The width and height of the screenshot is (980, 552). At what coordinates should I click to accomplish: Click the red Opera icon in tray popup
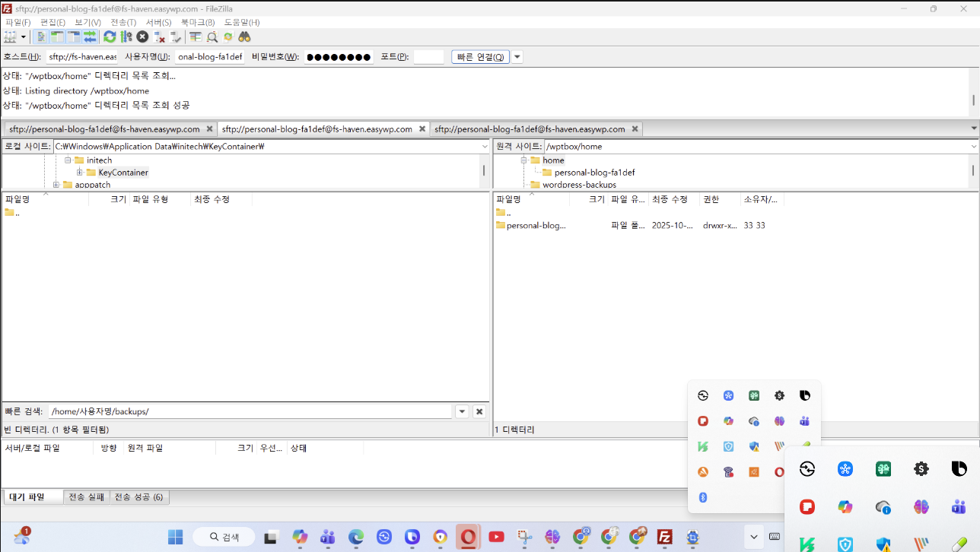pos(779,472)
